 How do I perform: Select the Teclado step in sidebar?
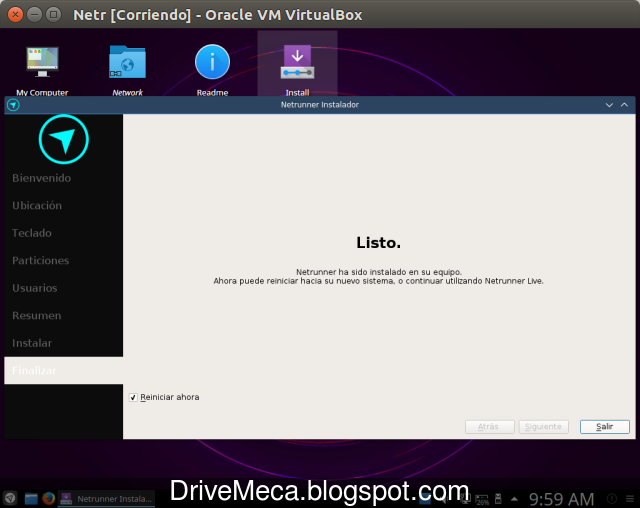pos(63,233)
